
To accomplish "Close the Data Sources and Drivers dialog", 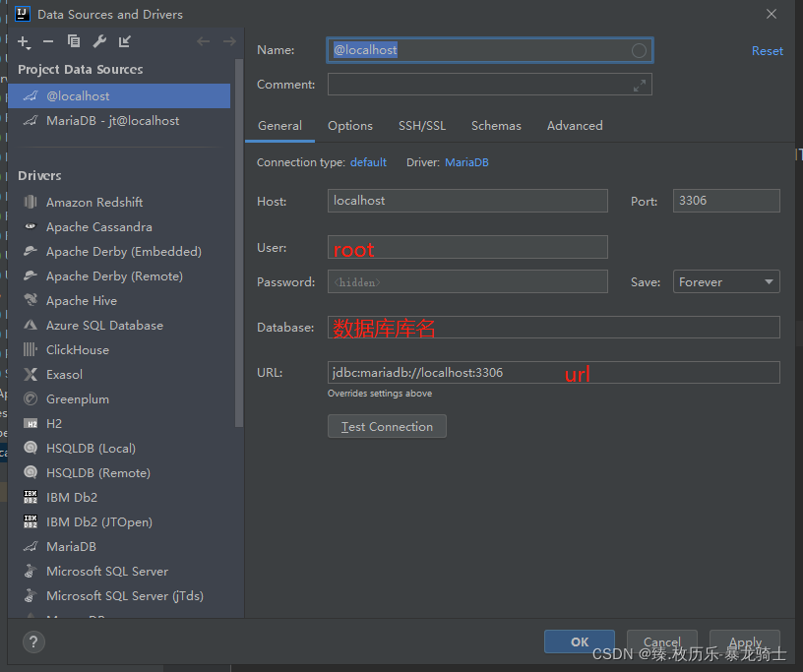I will 772,14.
